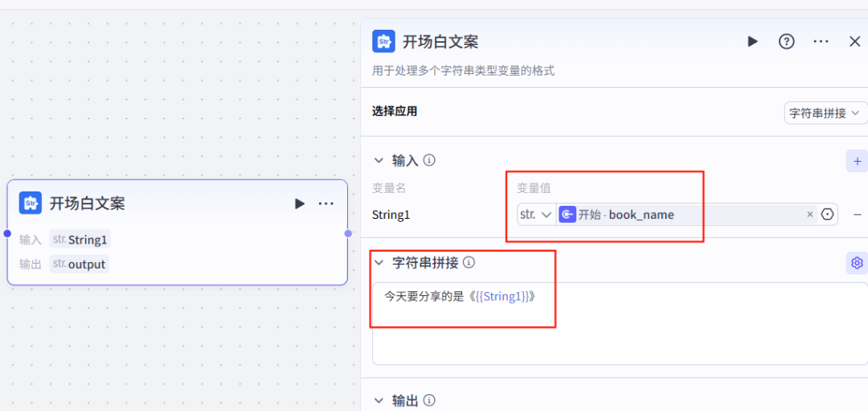Remove the String1 row with minus

857,215
